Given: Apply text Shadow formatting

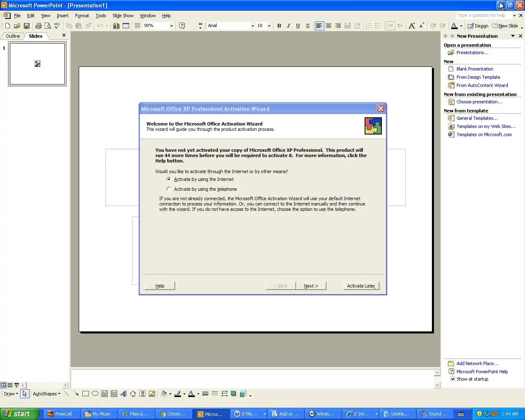Looking at the screenshot, I should tap(308, 26).
